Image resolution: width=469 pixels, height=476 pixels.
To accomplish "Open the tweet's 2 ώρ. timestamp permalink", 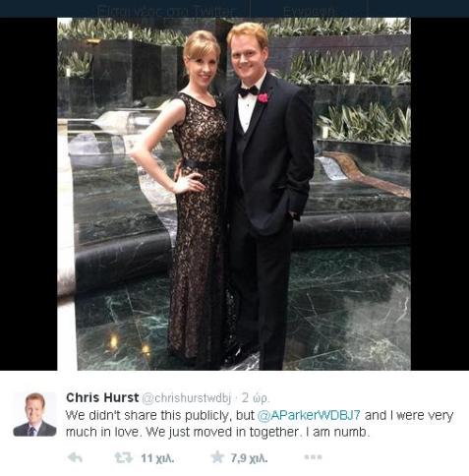I will pos(256,398).
